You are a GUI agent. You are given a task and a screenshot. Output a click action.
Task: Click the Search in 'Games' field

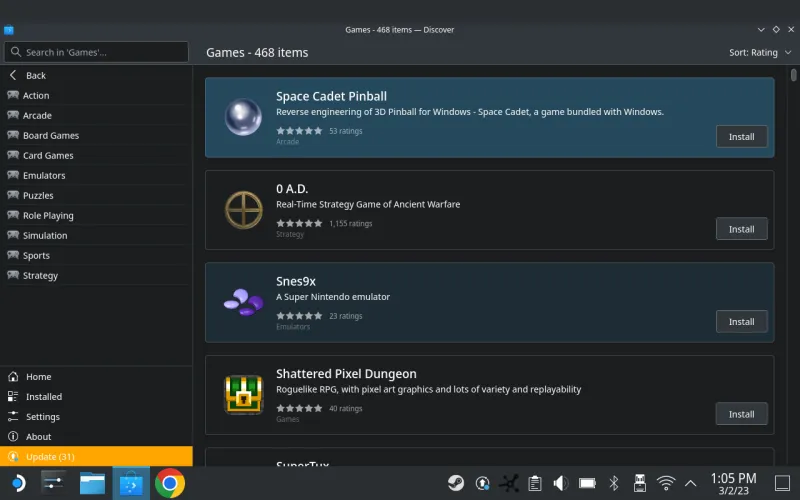(x=96, y=52)
